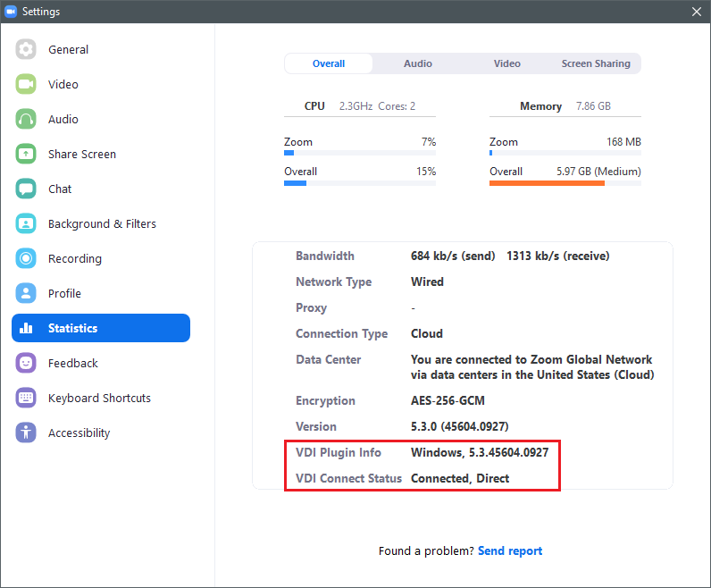
Task: Click the Accessibility icon
Action: point(26,433)
